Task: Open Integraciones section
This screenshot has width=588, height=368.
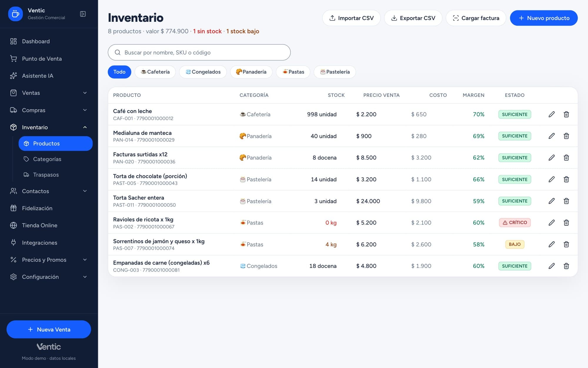Action: [x=49, y=243]
